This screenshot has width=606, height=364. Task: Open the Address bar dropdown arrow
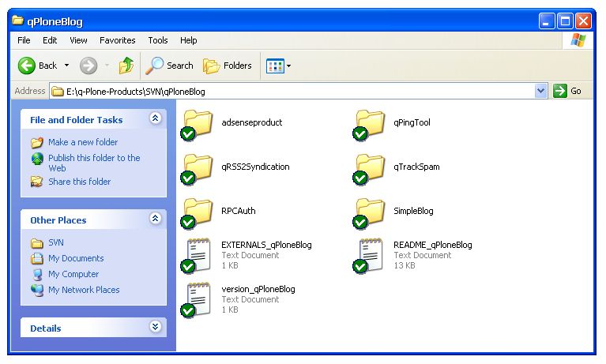coord(541,91)
